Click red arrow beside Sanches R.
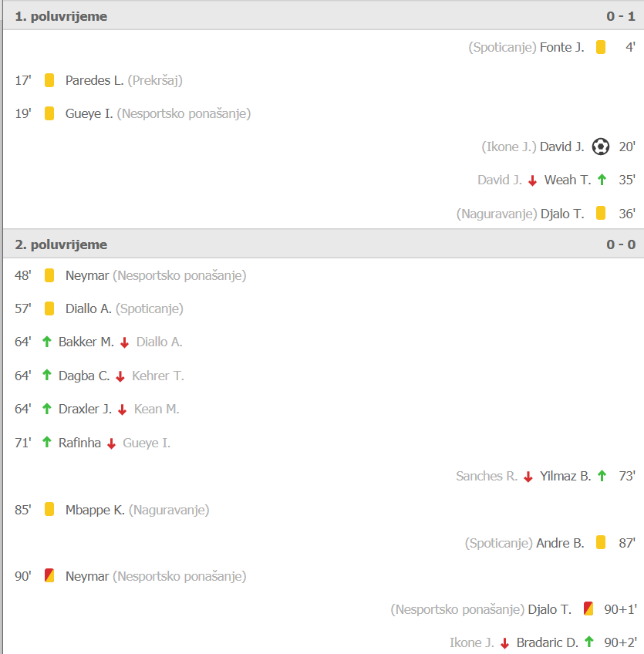The width and height of the screenshot is (644, 654). tap(528, 477)
